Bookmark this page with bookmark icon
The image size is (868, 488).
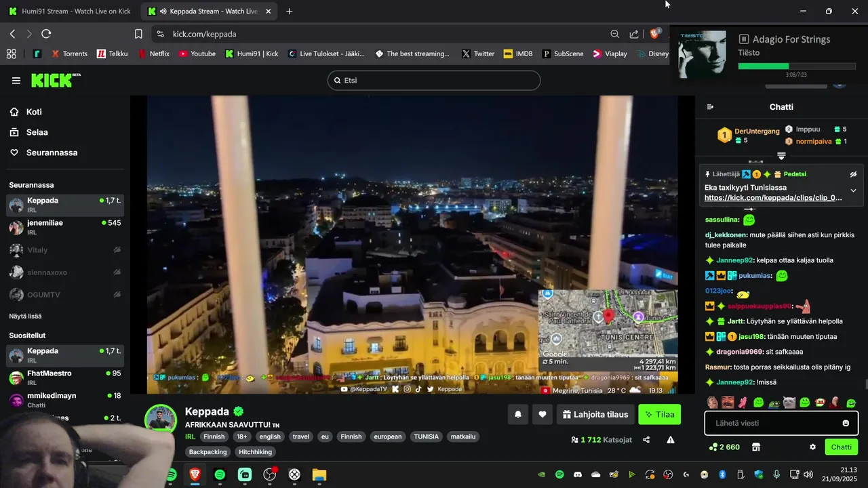[138, 34]
